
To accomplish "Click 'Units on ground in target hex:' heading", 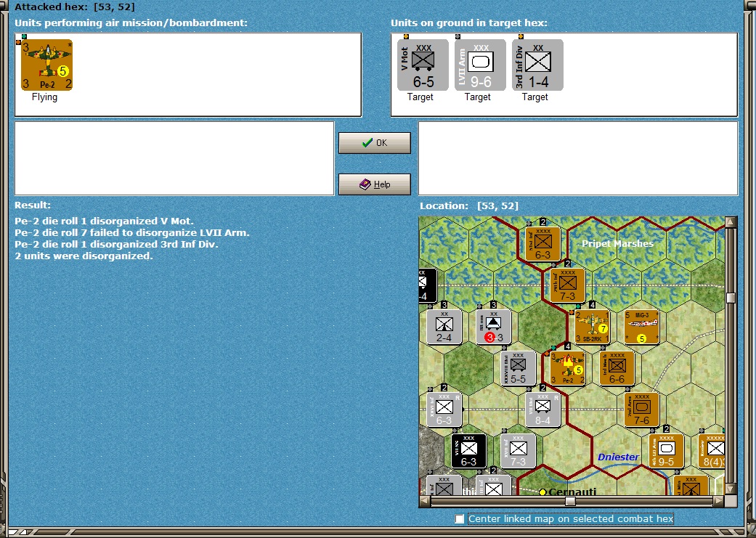I will tap(468, 23).
